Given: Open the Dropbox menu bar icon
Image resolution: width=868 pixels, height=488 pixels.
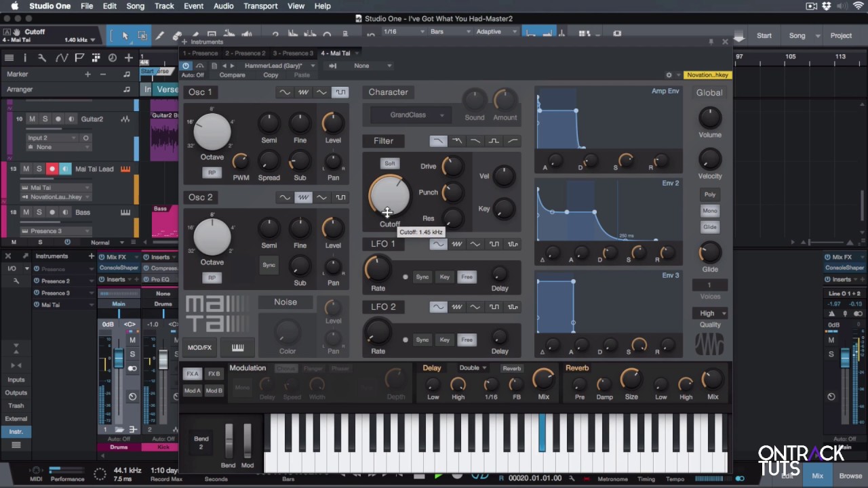Looking at the screenshot, I should [x=826, y=6].
